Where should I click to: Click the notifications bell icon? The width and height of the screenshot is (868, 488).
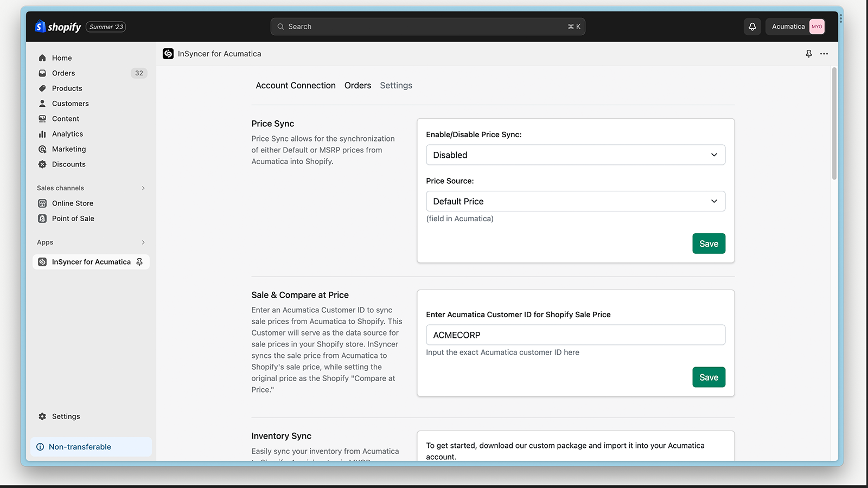pos(752,27)
